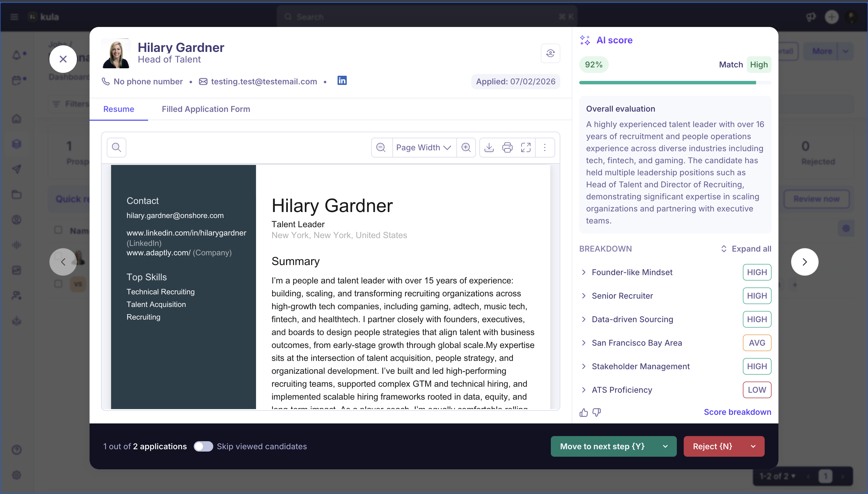Viewport: 868px width, 494px height.
Task: Give thumbs up on AI score
Action: (584, 412)
